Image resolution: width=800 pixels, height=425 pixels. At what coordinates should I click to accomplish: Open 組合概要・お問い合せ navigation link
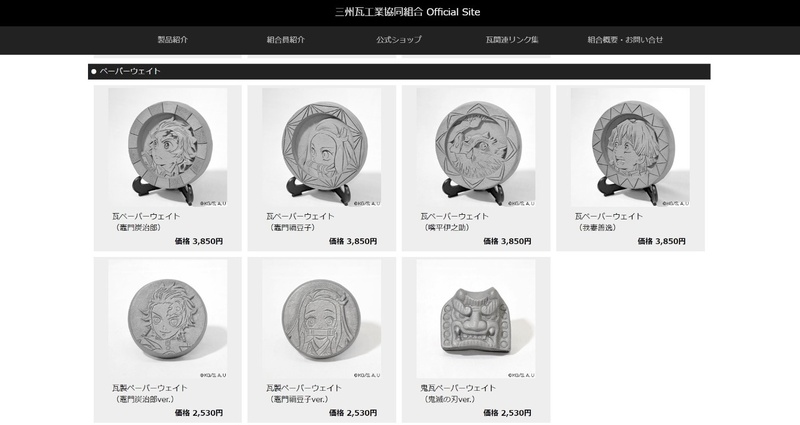click(x=625, y=39)
